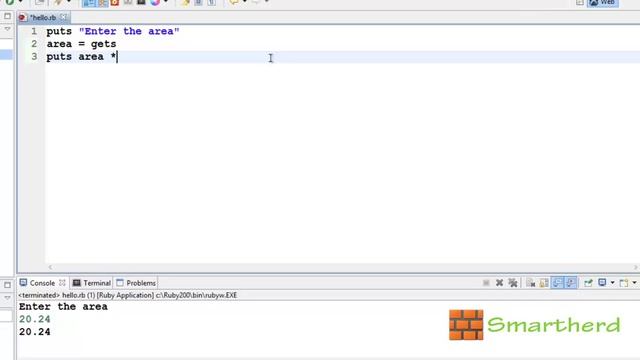640x360 pixels.
Task: Restore the minimized view beside the editor tab
Action: pos(7,16)
